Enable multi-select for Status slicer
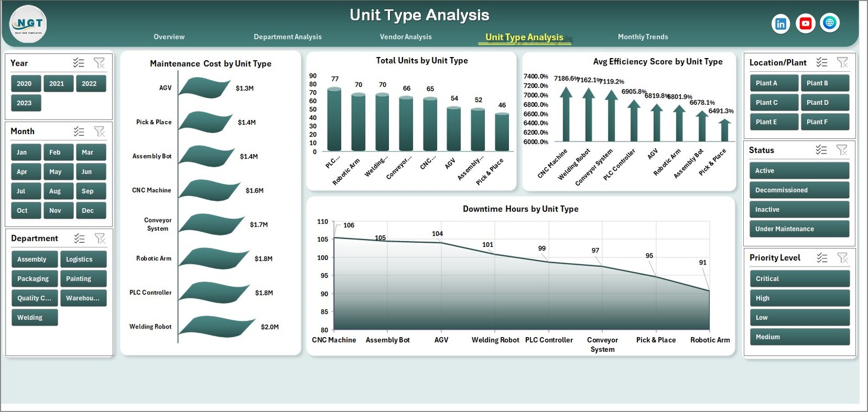This screenshot has height=412, width=868. [821, 150]
